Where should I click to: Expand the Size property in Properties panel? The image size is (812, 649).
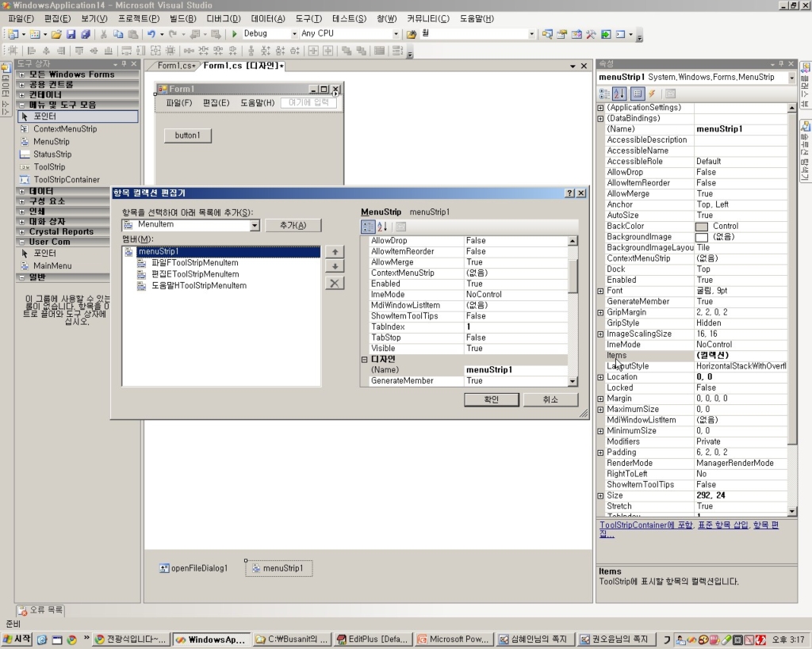(x=600, y=496)
